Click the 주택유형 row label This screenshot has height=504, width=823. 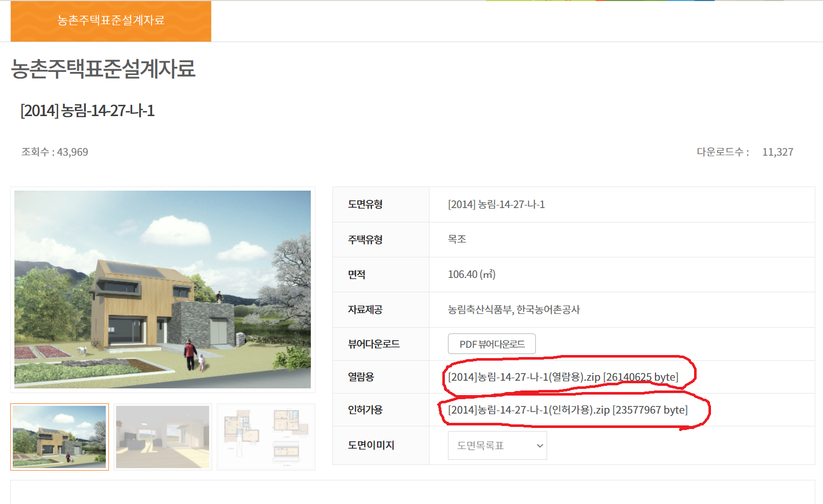point(365,239)
